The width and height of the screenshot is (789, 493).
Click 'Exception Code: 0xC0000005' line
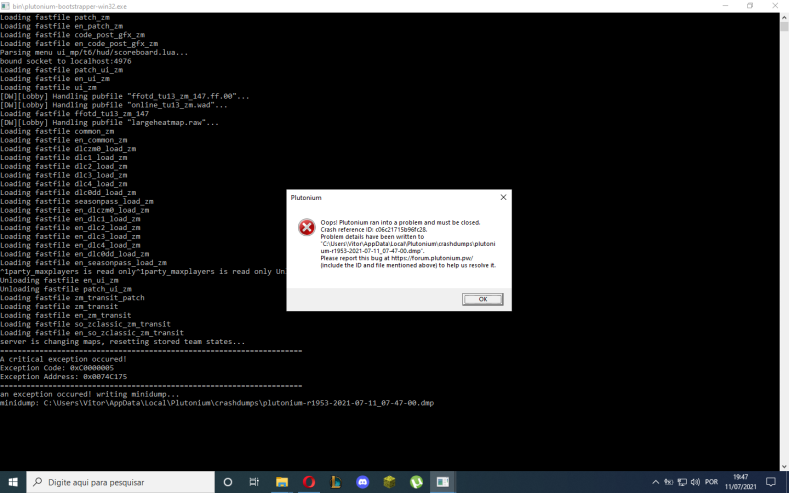click(57, 368)
